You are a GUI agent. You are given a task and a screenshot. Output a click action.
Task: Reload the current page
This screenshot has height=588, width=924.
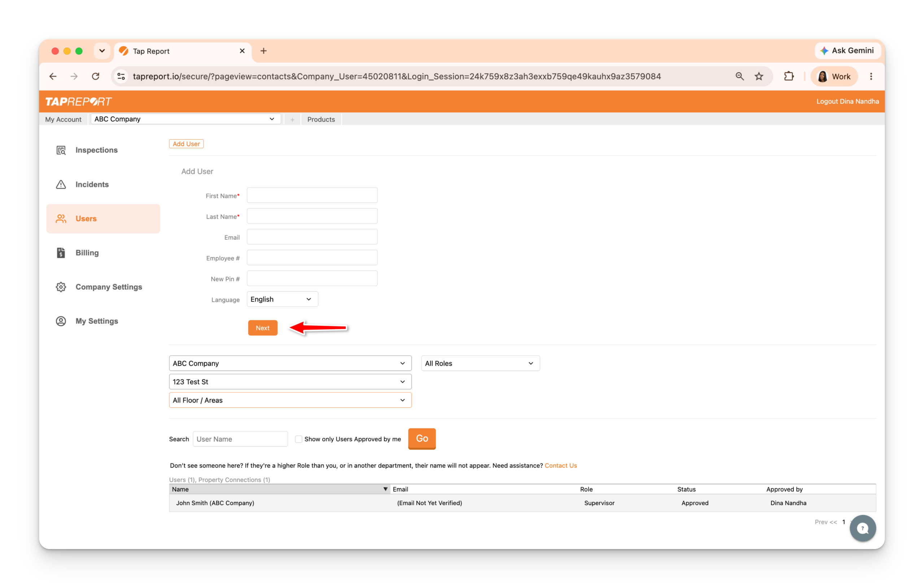point(96,77)
